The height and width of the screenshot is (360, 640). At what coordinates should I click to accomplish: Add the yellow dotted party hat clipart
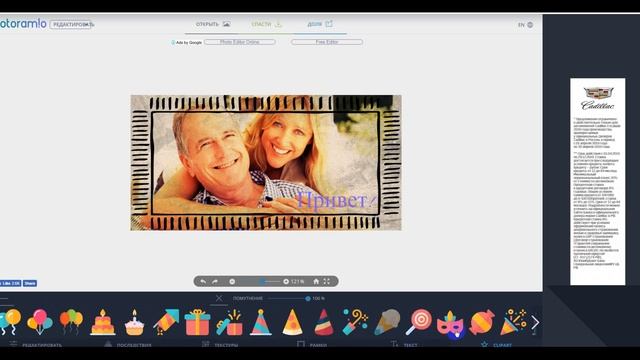coord(293,322)
